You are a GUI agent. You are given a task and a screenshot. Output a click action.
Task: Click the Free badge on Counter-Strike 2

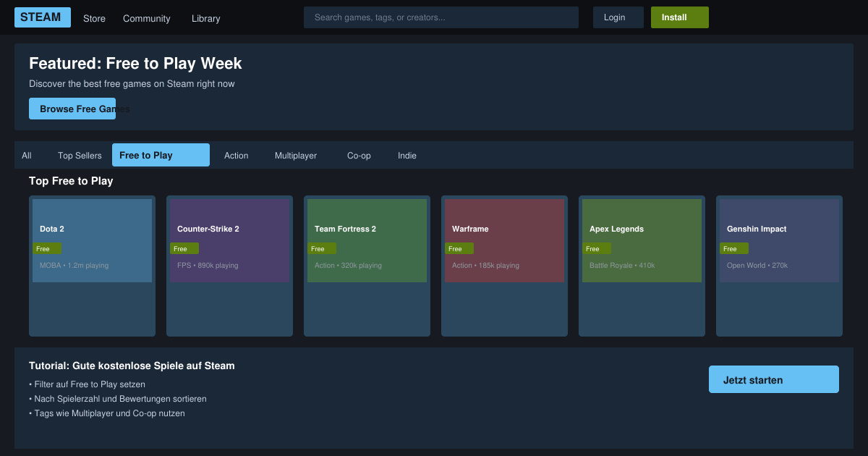(x=184, y=248)
